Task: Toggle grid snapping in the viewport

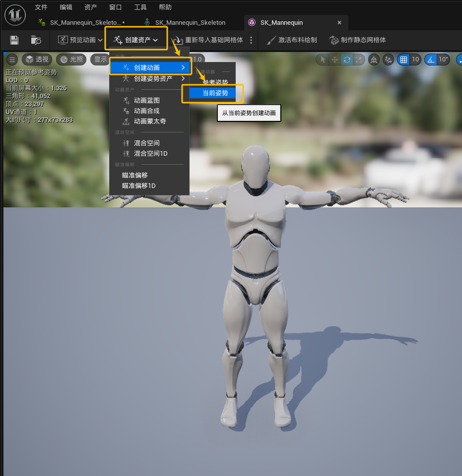Action: (x=404, y=59)
